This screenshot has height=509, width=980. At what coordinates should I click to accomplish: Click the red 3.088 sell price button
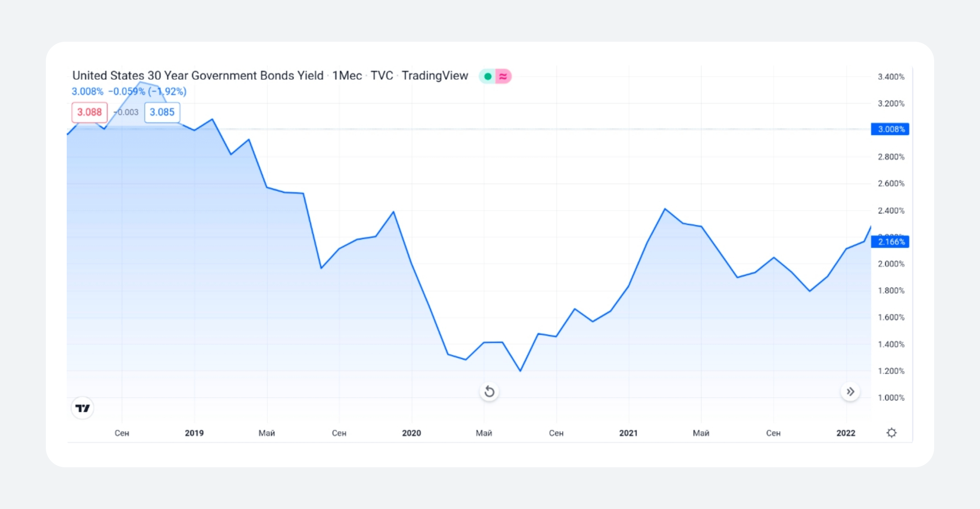tap(89, 112)
